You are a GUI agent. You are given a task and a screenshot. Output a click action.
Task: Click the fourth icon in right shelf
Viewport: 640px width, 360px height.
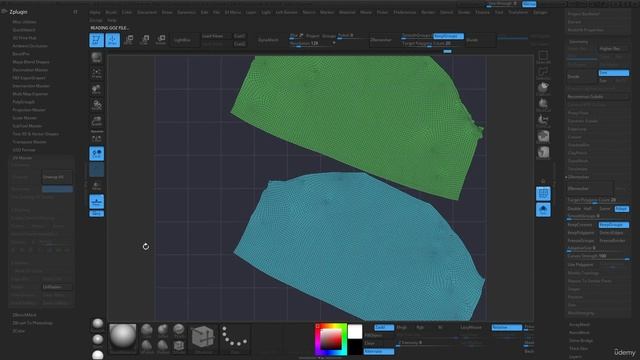[543, 104]
